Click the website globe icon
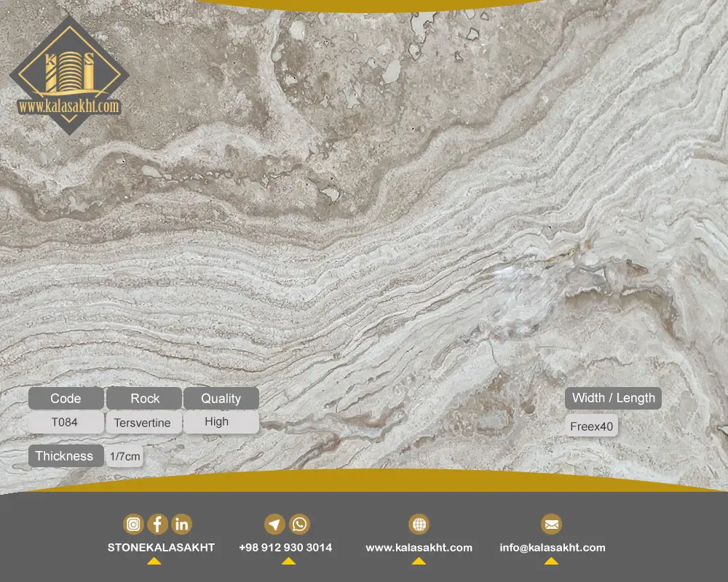 tap(419, 525)
